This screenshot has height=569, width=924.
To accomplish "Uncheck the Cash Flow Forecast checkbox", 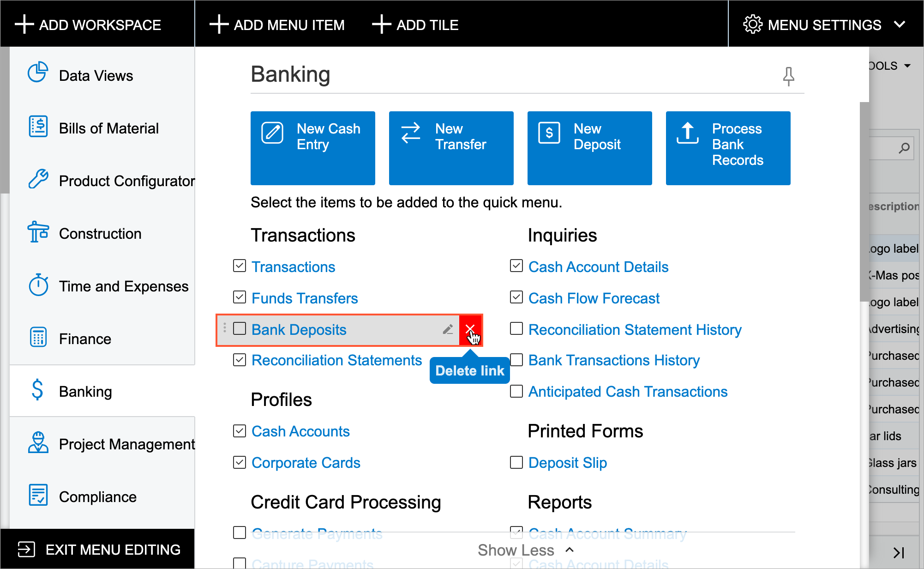I will pos(516,297).
